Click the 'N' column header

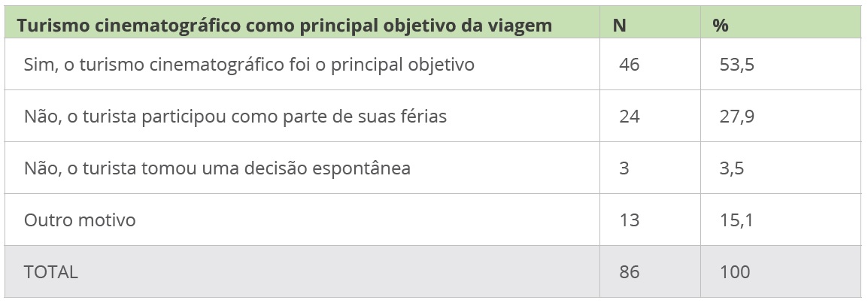(620, 26)
